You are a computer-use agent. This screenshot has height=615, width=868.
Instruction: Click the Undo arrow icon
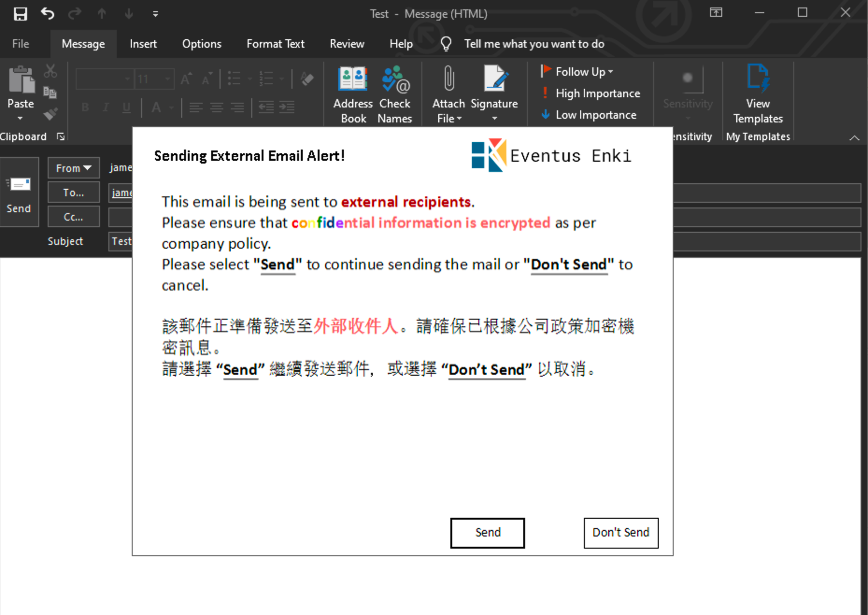pos(48,14)
